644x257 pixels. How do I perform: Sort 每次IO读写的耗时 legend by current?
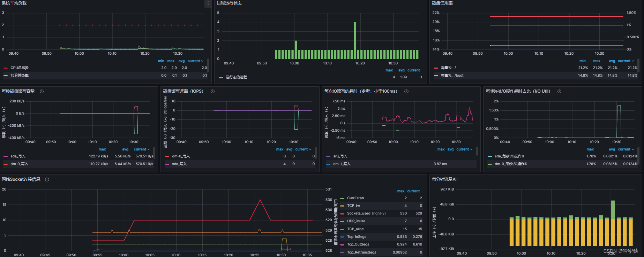point(465,149)
